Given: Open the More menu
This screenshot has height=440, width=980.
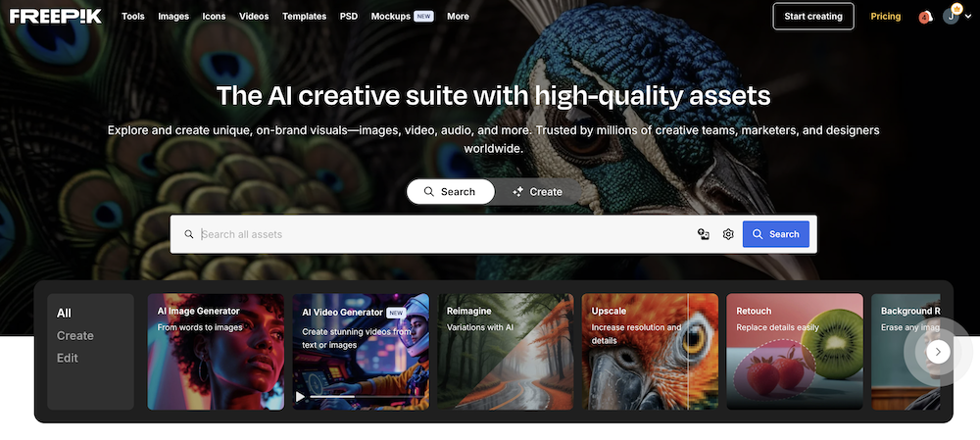Looking at the screenshot, I should pyautogui.click(x=458, y=17).
